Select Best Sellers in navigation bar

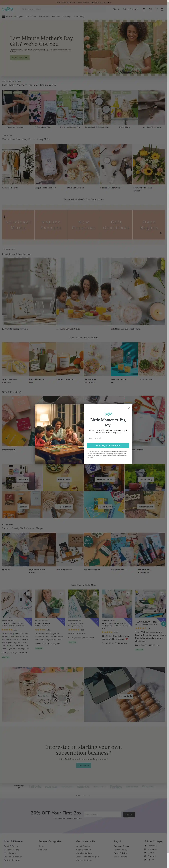click(x=31, y=16)
